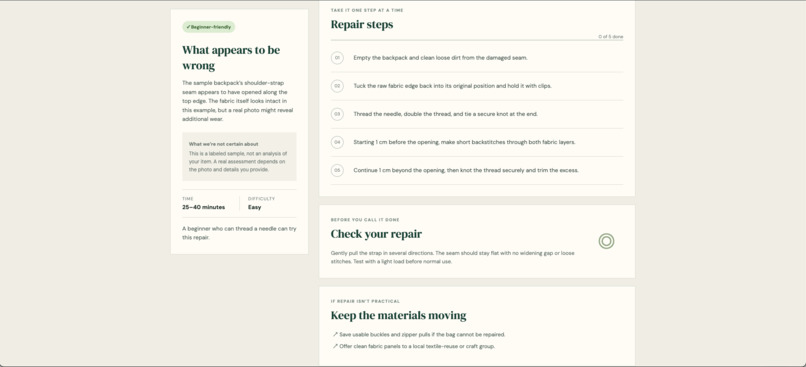Click "IF REPAIR ISN'T PRACTICAL" label

[x=365, y=301]
